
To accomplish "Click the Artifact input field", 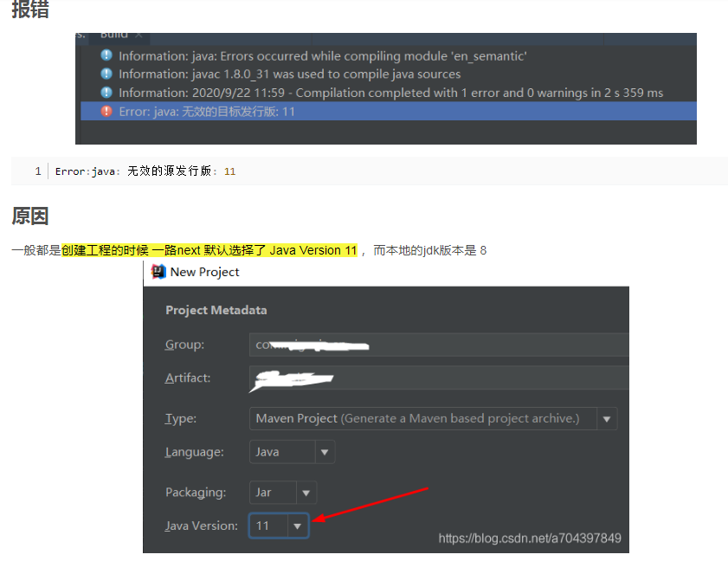I will pos(390,378).
